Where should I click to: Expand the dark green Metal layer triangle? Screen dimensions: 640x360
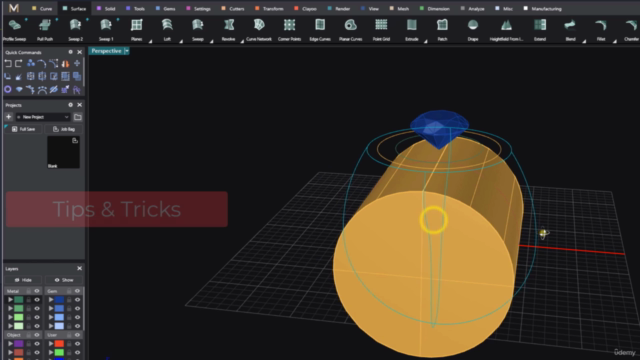10,300
